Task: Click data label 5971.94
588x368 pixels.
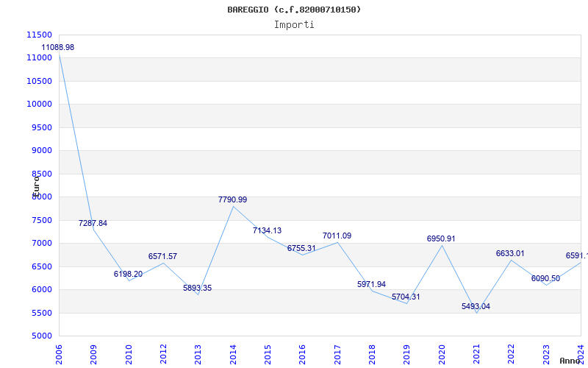Action: click(x=371, y=284)
